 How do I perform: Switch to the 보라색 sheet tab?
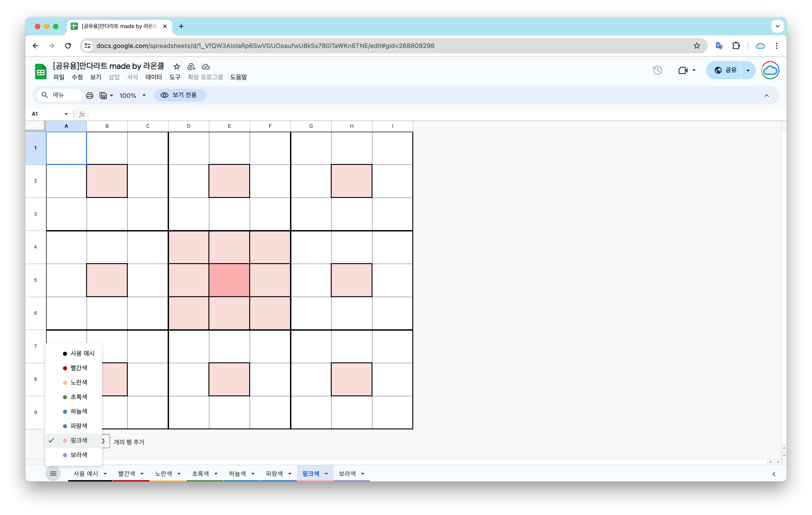tap(347, 474)
